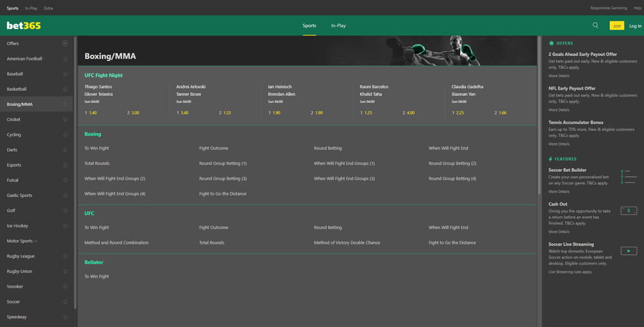This screenshot has width=644, height=327.
Task: Open In-Play in the top dark bar
Action: 31,8
